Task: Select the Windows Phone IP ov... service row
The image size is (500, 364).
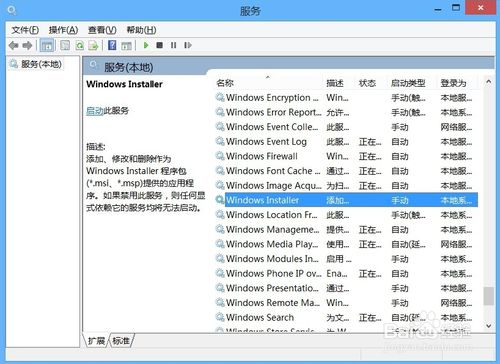Action: point(346,274)
